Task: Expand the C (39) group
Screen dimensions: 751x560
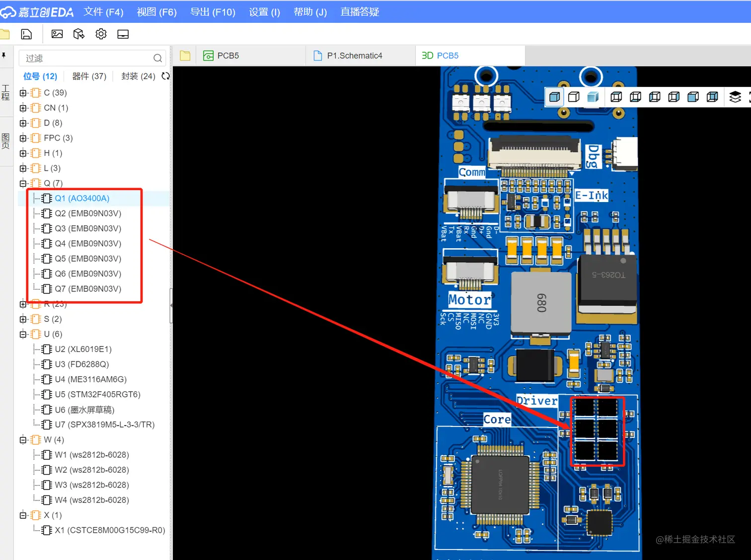Action: tap(23, 93)
